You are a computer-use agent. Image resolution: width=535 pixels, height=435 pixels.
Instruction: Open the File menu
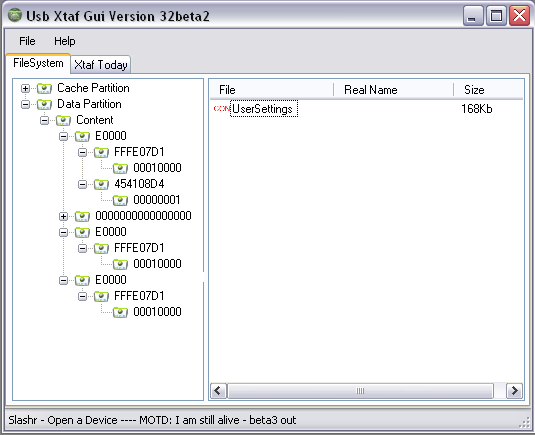[x=27, y=41]
